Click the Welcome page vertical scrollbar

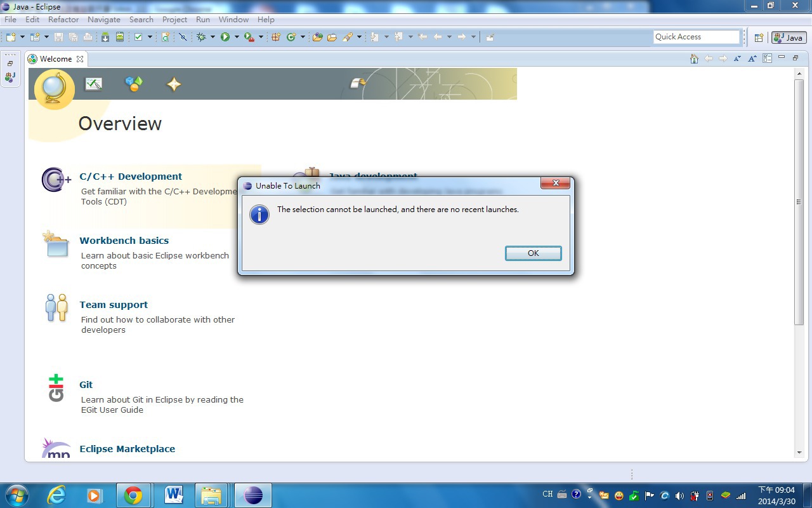pos(799,202)
